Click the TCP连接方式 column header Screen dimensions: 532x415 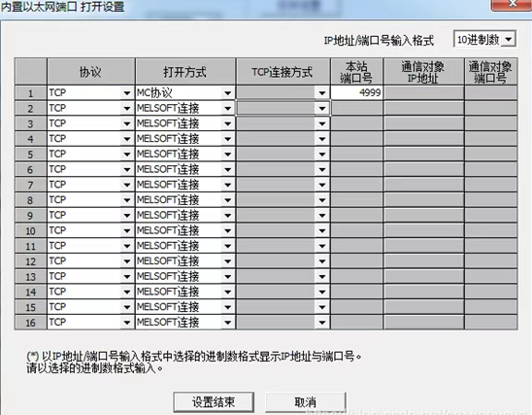[x=283, y=72]
